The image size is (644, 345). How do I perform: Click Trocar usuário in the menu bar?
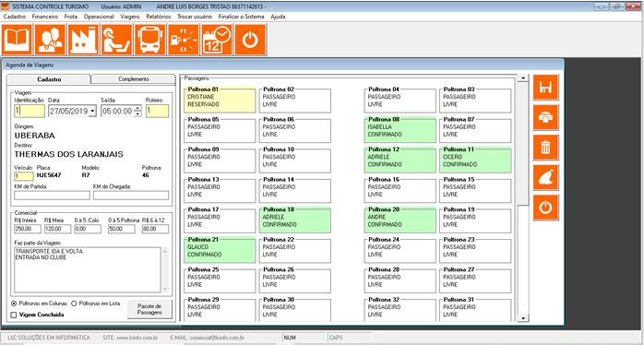pyautogui.click(x=195, y=17)
